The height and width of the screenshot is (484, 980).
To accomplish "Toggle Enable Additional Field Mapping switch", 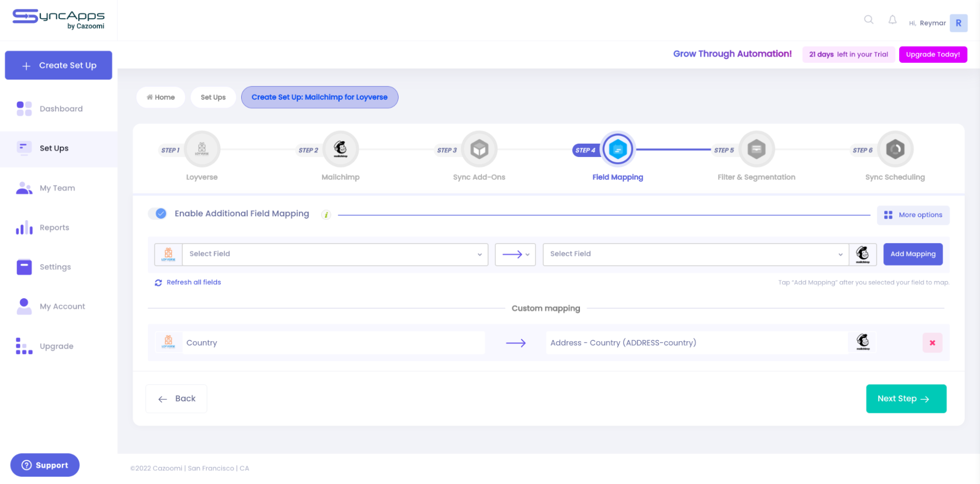I will pos(158,213).
